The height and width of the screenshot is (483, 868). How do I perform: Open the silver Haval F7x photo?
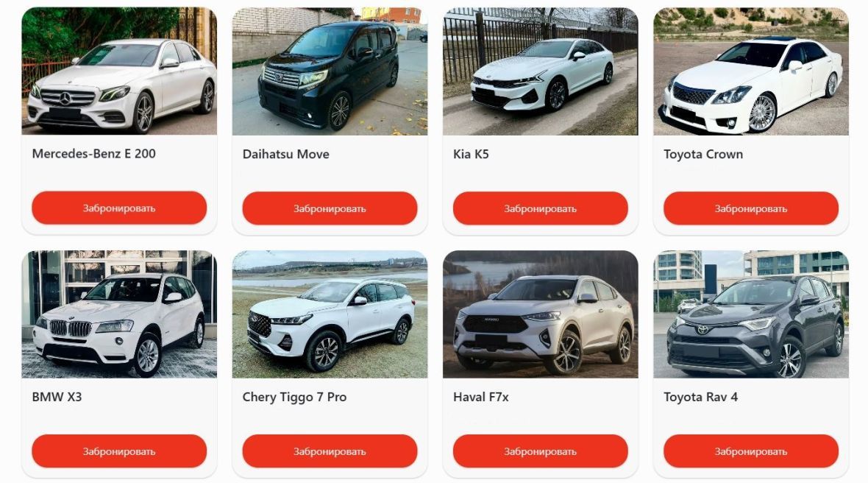coord(540,314)
